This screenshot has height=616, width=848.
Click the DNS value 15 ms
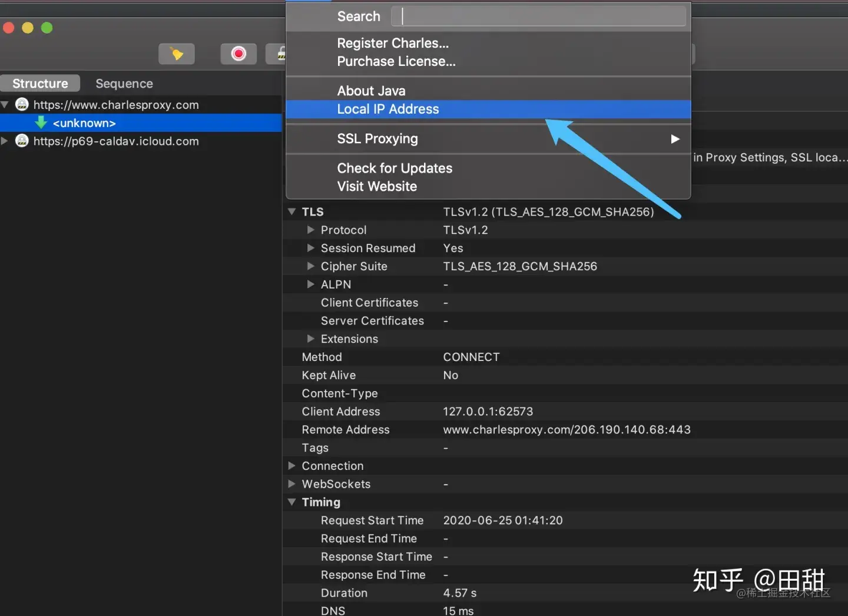pos(458,610)
